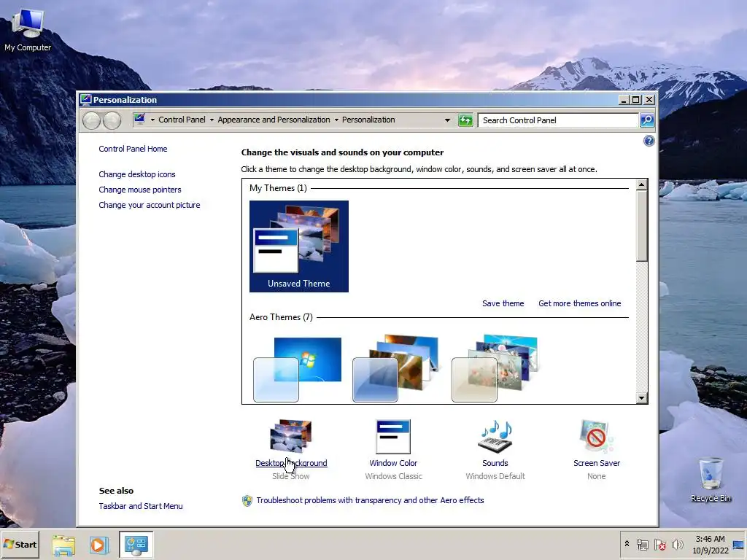
Task: Click the Windows Default caption
Action: pyautogui.click(x=495, y=476)
